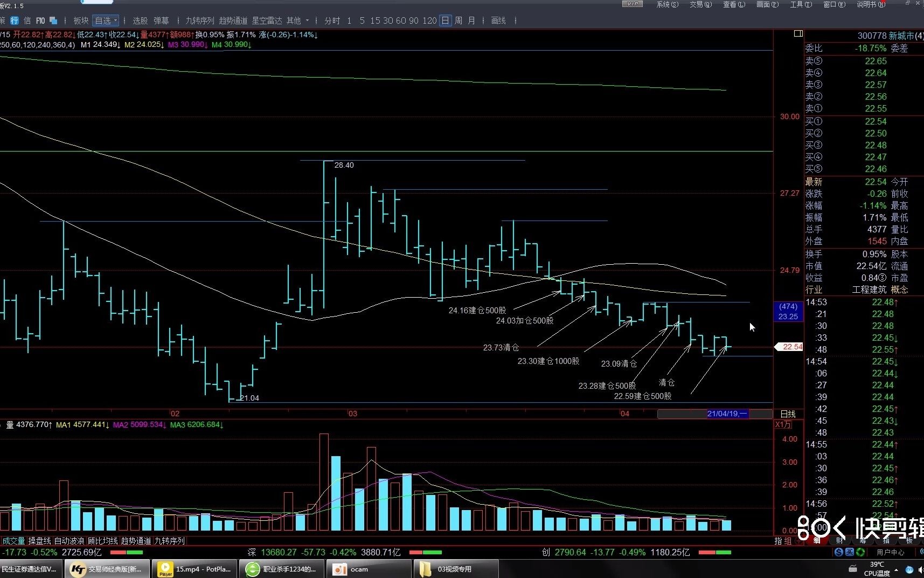Click the X1万 volume scale label
The height and width of the screenshot is (578, 924).
click(x=783, y=425)
